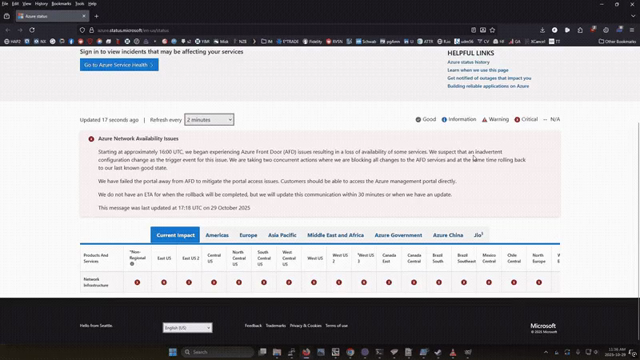Open the list all tabs chevron

pyautogui.click(x=633, y=16)
